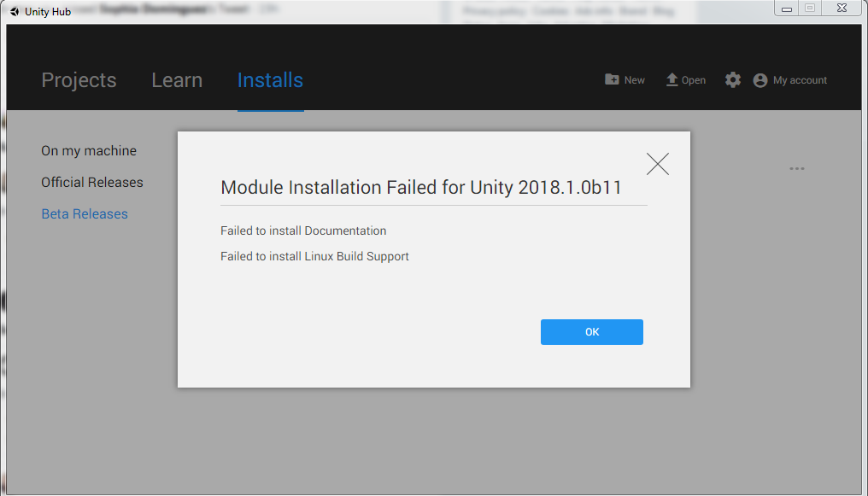Open the Official Releases list
The height and width of the screenshot is (496, 868).
92,183
